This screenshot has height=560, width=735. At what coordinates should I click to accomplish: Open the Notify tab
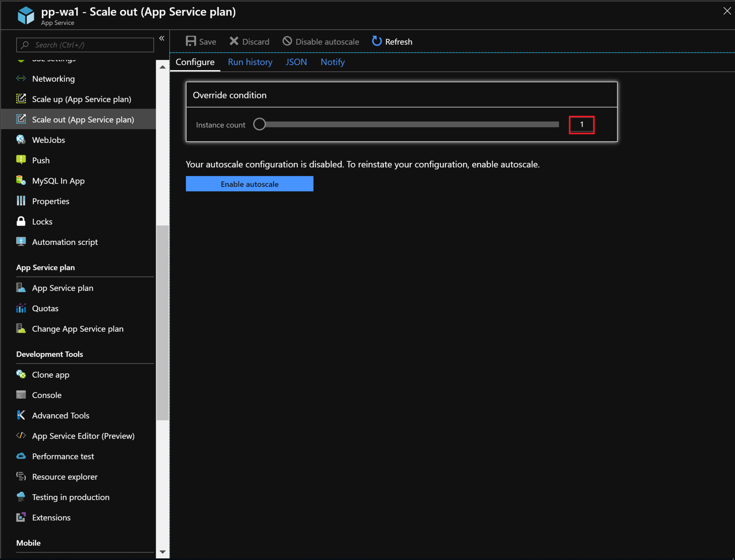coord(332,62)
